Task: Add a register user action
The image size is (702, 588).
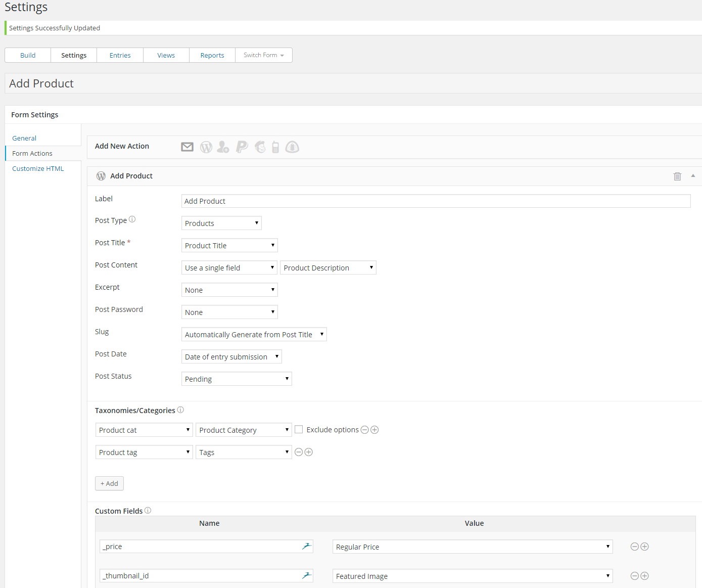Action: 223,147
